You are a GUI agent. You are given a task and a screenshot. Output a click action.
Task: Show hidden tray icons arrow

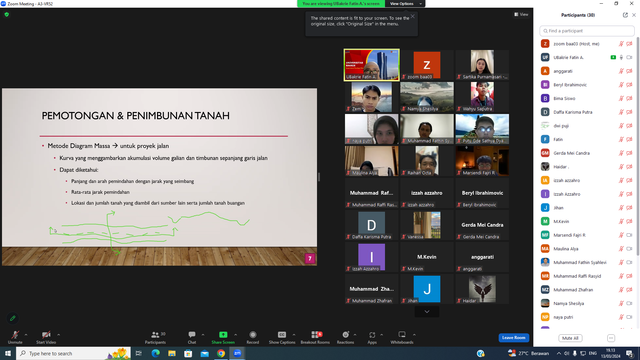[558, 353]
